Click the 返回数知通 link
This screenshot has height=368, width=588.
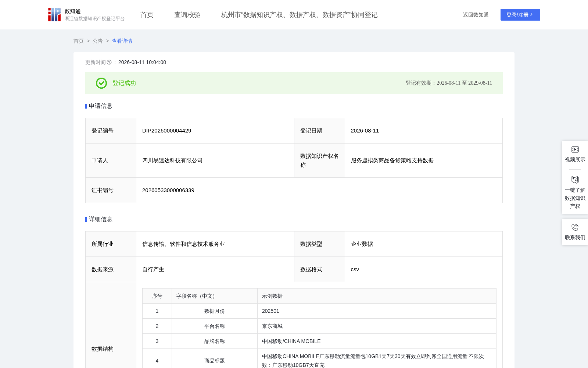point(476,15)
